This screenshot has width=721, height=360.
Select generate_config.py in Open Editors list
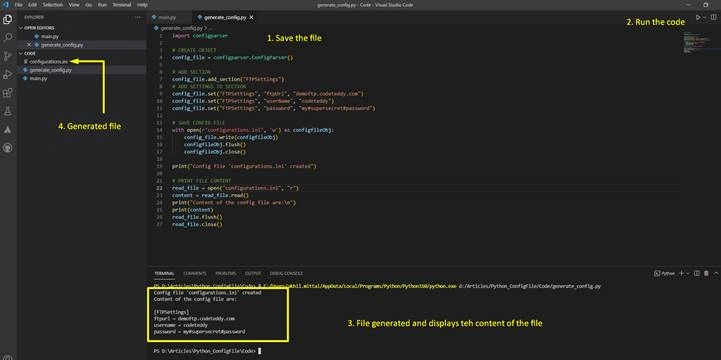point(82,45)
